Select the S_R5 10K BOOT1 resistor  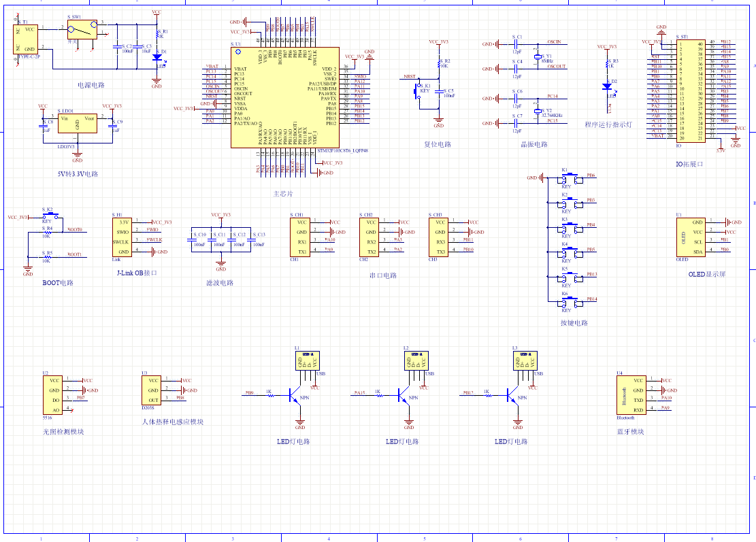point(47,257)
